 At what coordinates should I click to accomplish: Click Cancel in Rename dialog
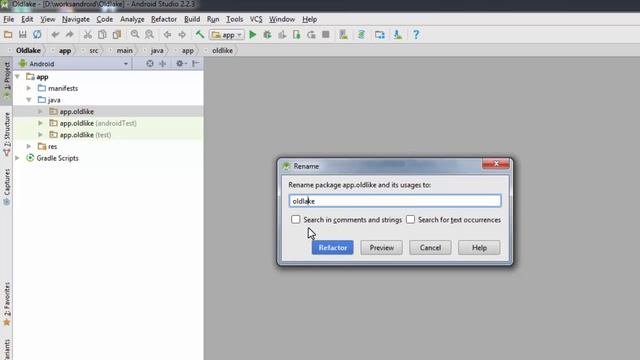pos(430,247)
